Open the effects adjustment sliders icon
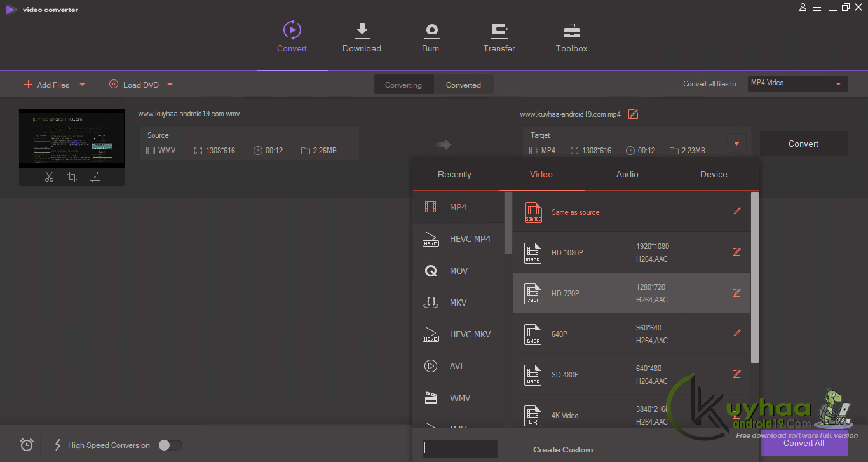Image resolution: width=868 pixels, height=462 pixels. (x=95, y=177)
